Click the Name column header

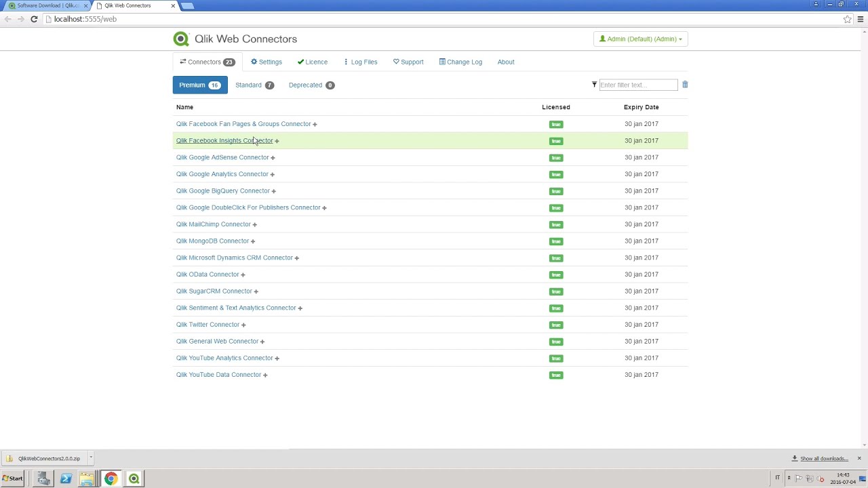tap(184, 107)
